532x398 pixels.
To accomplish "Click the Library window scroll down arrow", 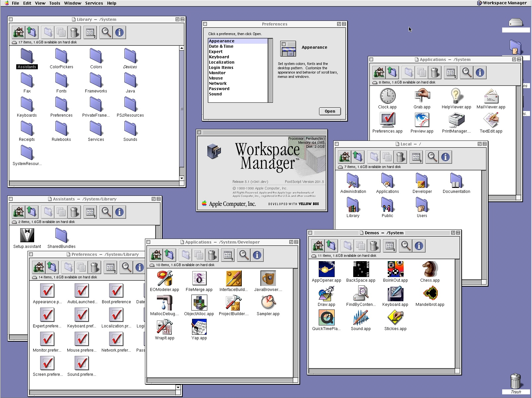I will pos(182,178).
